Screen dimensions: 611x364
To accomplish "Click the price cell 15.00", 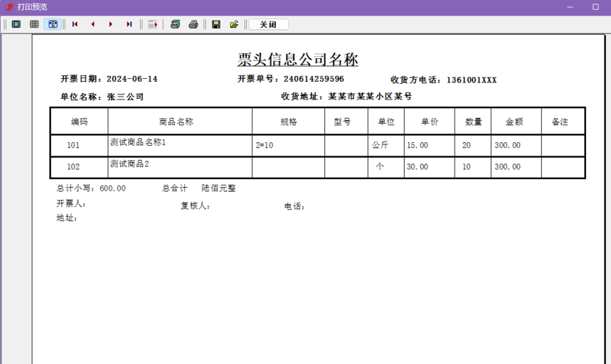I will 418,145.
